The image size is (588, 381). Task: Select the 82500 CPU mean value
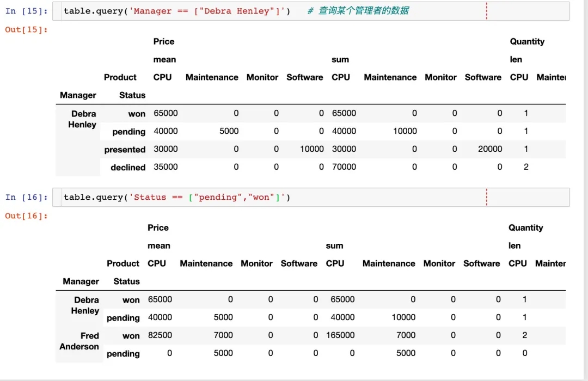tap(160, 335)
